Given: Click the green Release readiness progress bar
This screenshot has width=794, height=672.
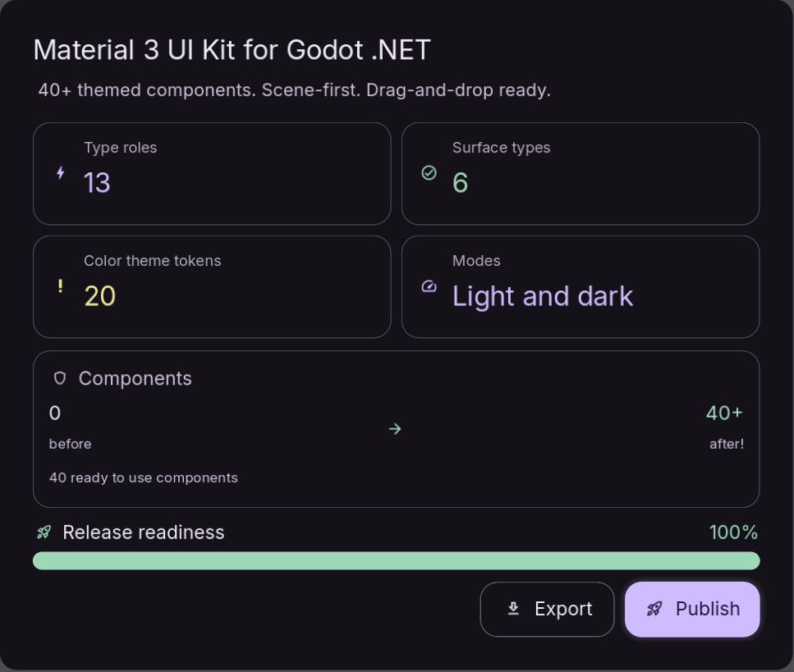Looking at the screenshot, I should [396, 560].
